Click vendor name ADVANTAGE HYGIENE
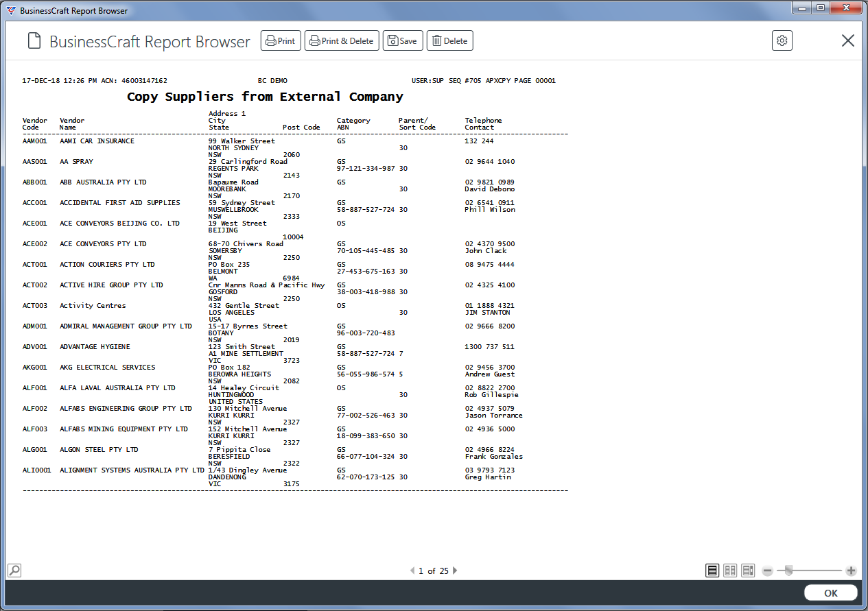 point(95,347)
